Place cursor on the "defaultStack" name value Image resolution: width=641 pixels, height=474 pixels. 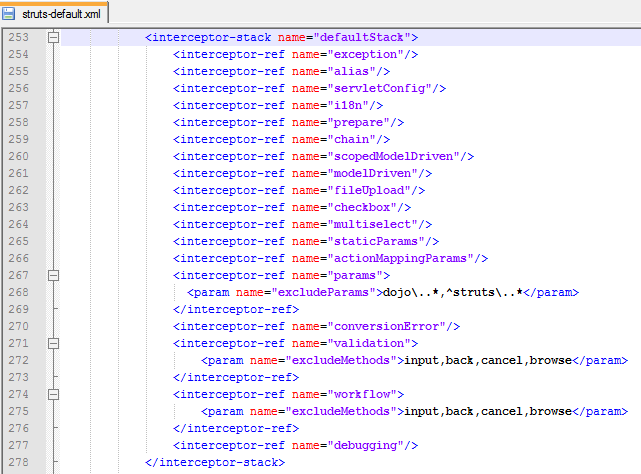pyautogui.click(x=362, y=37)
